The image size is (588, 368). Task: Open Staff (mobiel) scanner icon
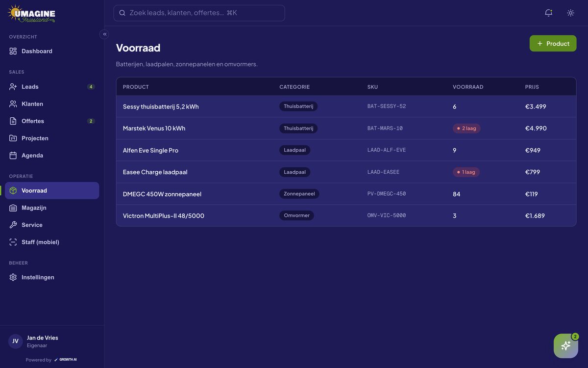[13, 242]
